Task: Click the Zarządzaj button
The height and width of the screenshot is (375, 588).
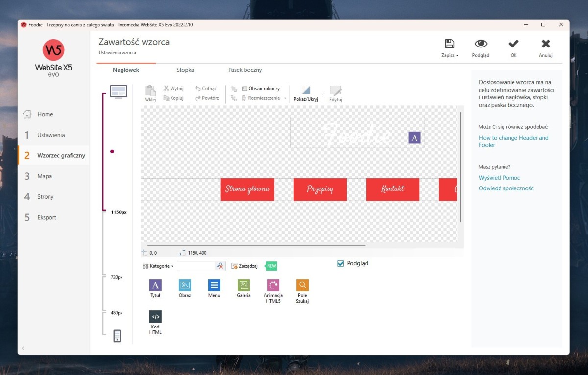Action: [245, 266]
